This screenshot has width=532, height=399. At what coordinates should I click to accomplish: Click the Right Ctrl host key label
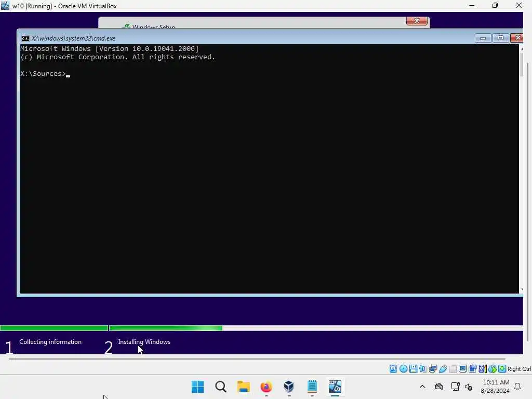click(519, 369)
